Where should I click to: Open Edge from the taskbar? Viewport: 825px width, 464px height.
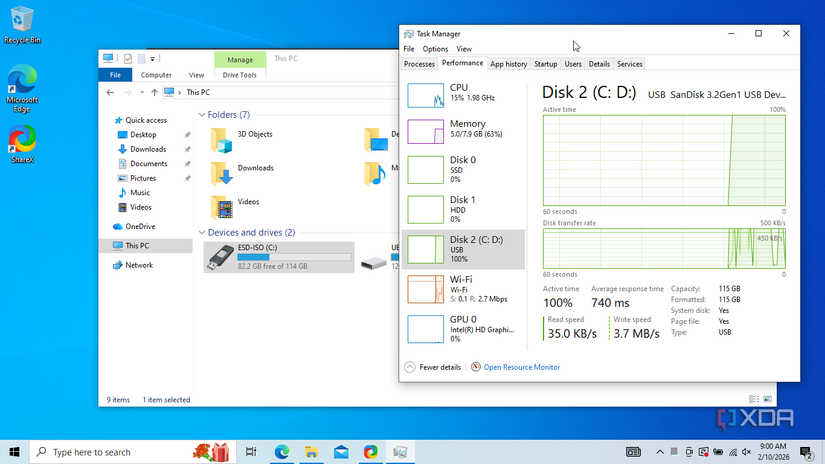coord(281,452)
